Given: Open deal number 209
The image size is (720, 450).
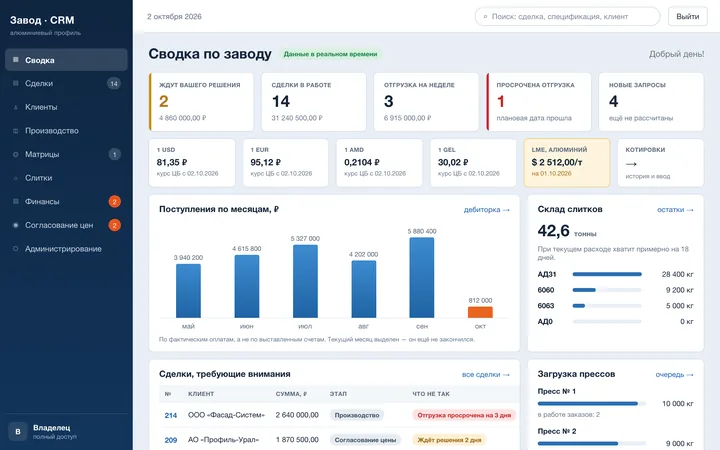Looking at the screenshot, I should tap(171, 440).
